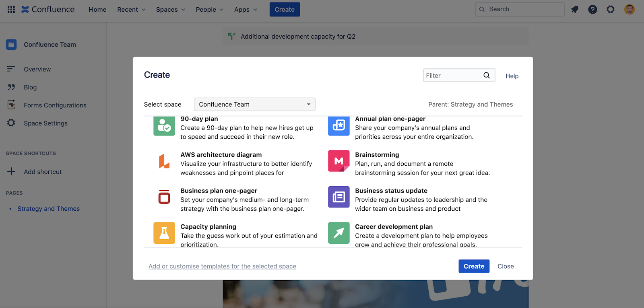Open the Select space dropdown
Viewport: 644px width, 308px height.
pyautogui.click(x=254, y=105)
